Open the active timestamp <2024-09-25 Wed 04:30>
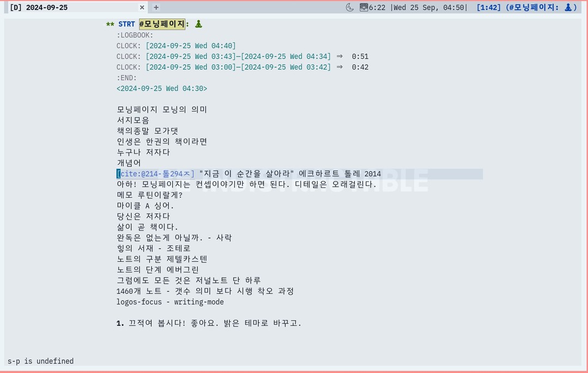588x373 pixels. [162, 88]
